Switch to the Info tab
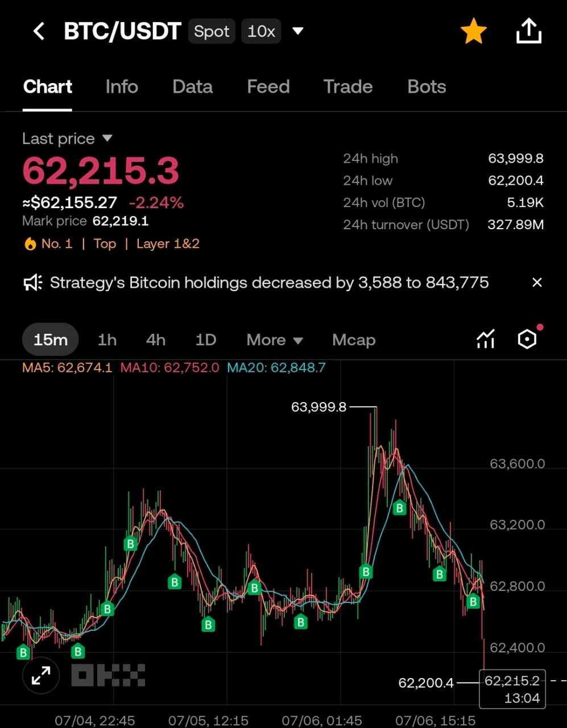The image size is (567, 728). [122, 86]
